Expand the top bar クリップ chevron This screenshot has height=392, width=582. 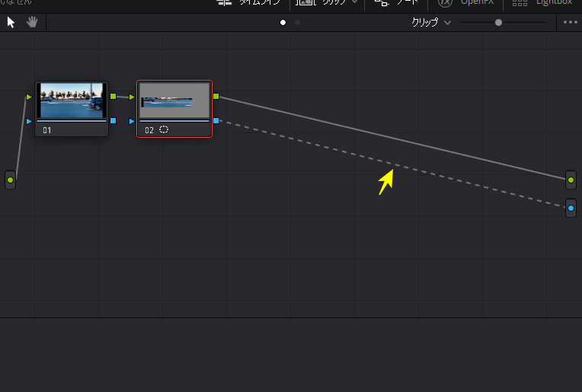tap(355, 2)
